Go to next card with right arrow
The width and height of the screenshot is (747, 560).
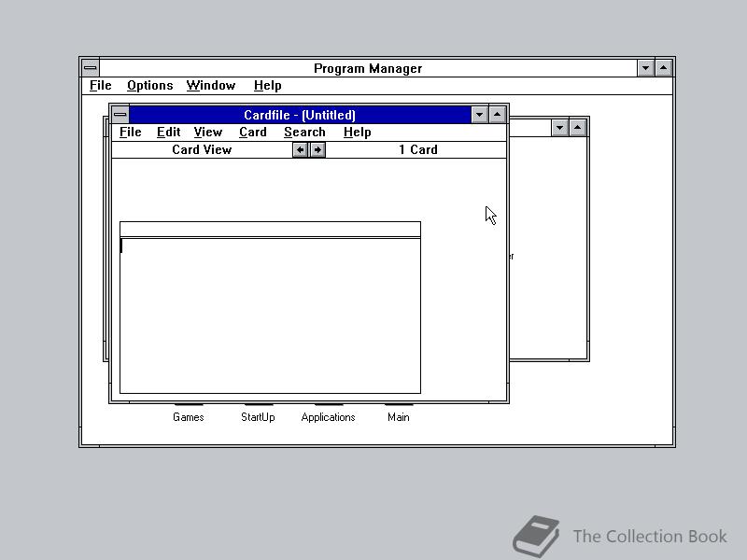point(317,149)
